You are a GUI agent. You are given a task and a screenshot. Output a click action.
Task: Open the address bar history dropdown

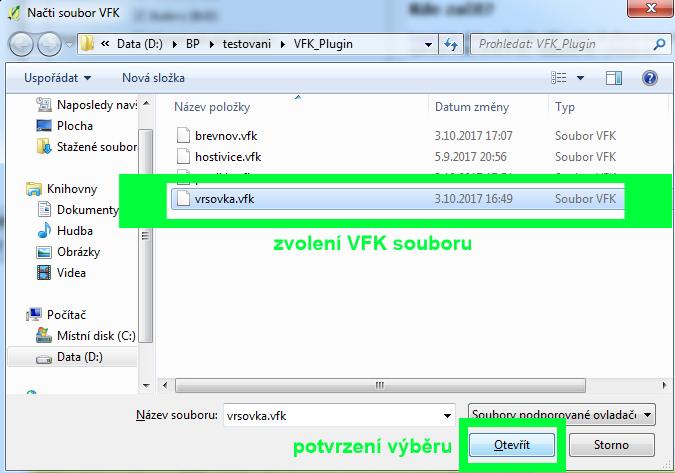tap(428, 44)
